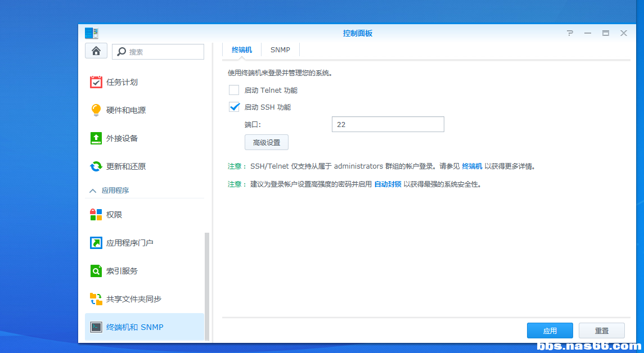This screenshot has width=644, height=353.
Task: Select 终端机和 SNMP terminal icon
Action: [96, 327]
